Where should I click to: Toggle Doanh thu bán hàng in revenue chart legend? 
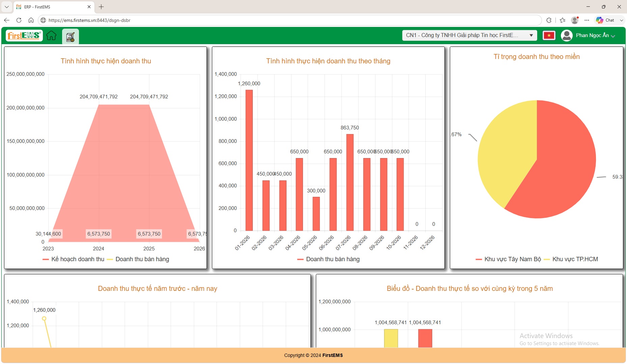138,259
